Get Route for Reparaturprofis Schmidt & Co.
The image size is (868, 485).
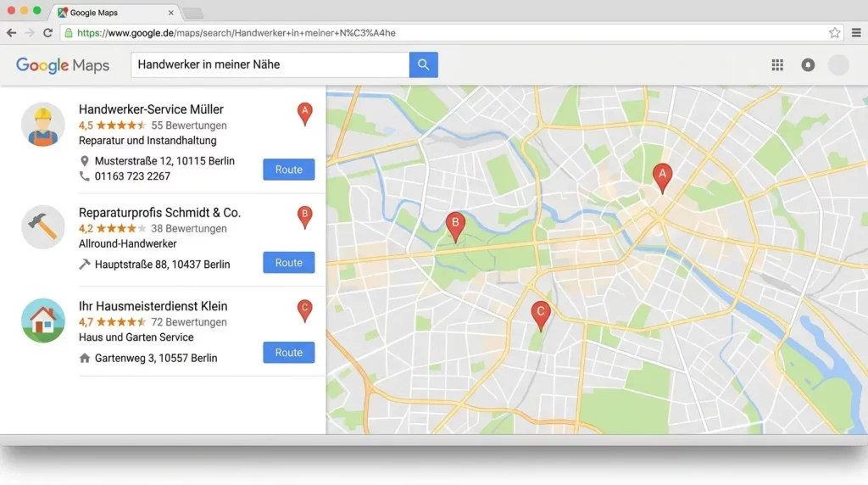(x=289, y=263)
